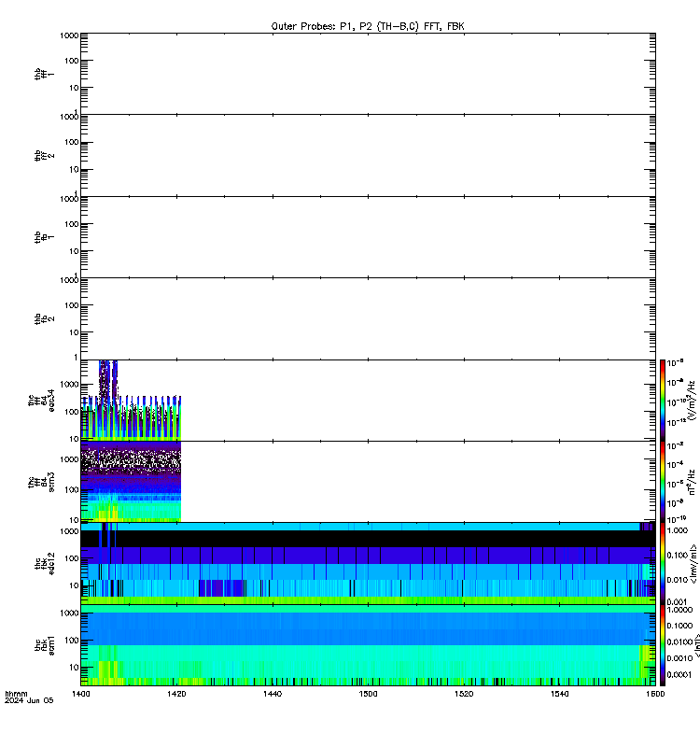
Task: Click the empty thb fb 2 plot panel
Action: 368,318
